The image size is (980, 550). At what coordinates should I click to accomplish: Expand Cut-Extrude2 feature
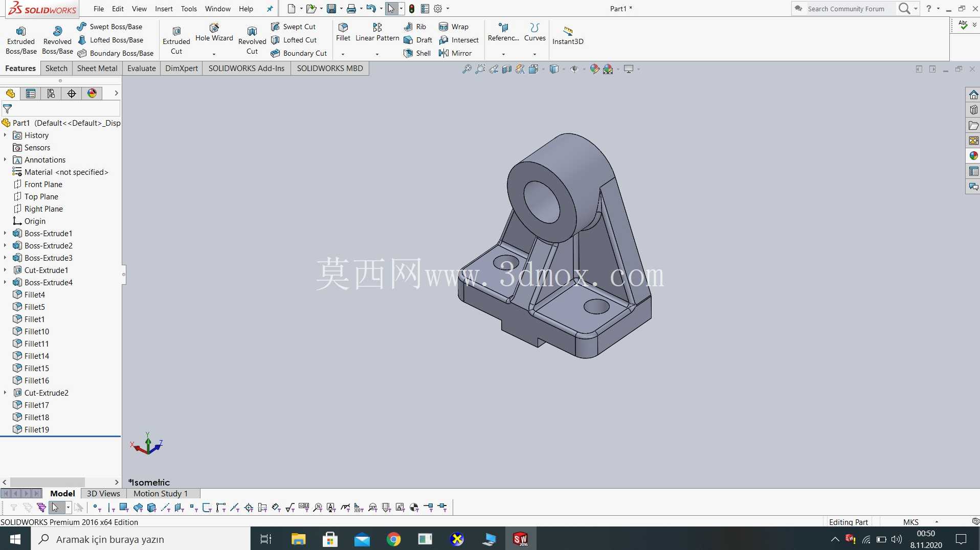[x=5, y=393]
